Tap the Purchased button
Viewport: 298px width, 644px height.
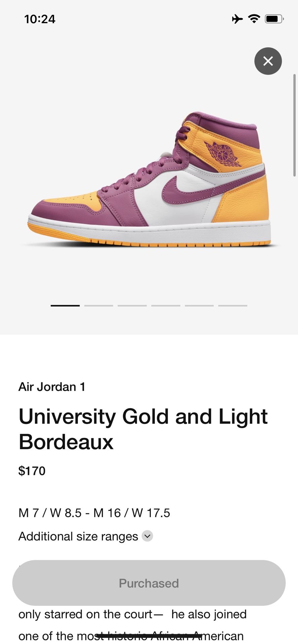pyautogui.click(x=148, y=583)
